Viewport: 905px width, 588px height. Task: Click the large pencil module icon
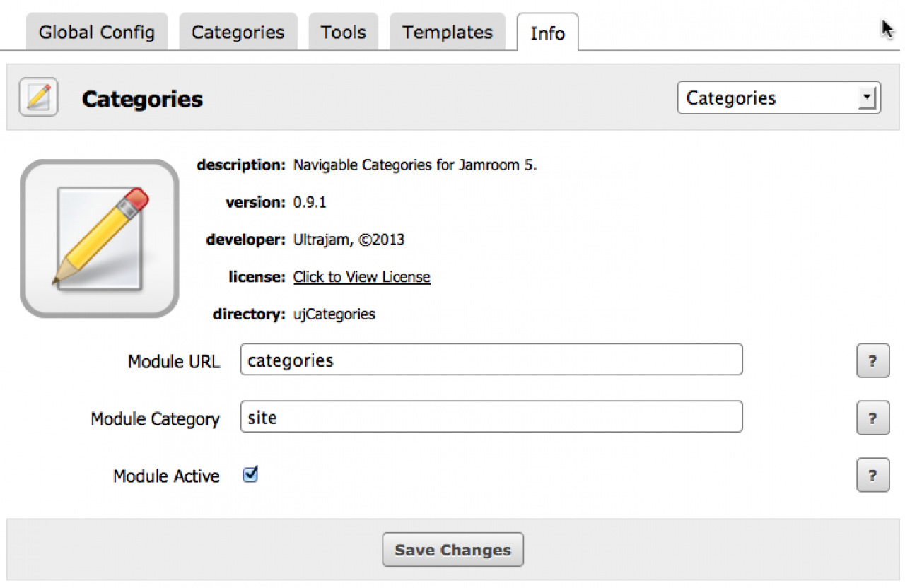click(100, 239)
